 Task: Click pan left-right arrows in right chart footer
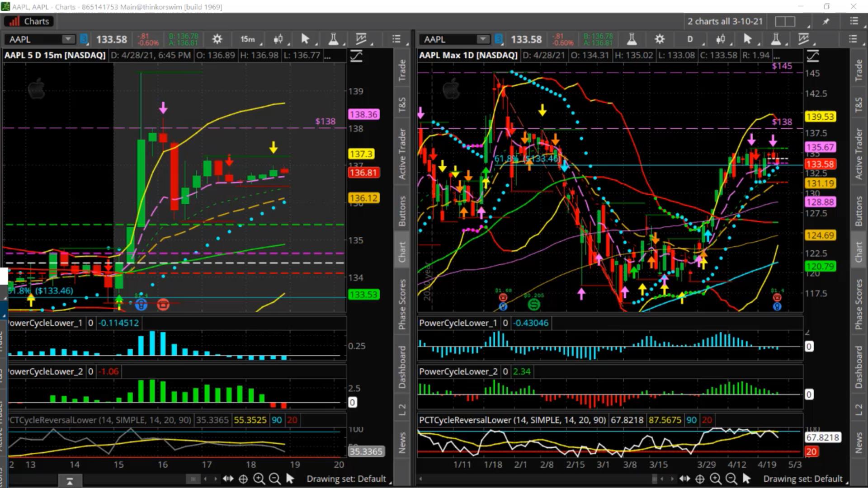click(x=684, y=479)
